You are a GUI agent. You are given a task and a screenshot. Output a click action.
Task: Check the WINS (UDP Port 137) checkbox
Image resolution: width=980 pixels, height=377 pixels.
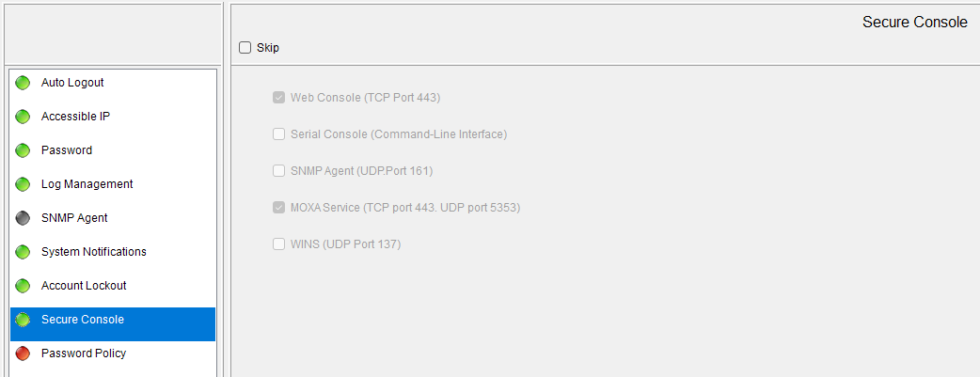[x=279, y=244]
